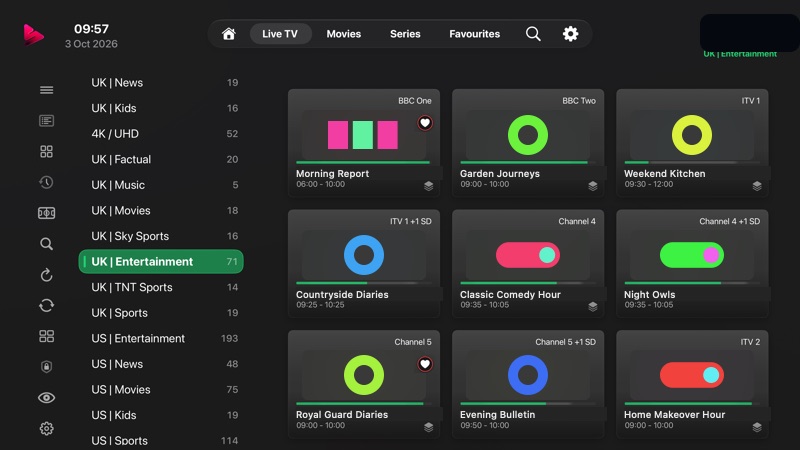Open ITV 1 +1 SD channel thumbnail

click(x=364, y=255)
